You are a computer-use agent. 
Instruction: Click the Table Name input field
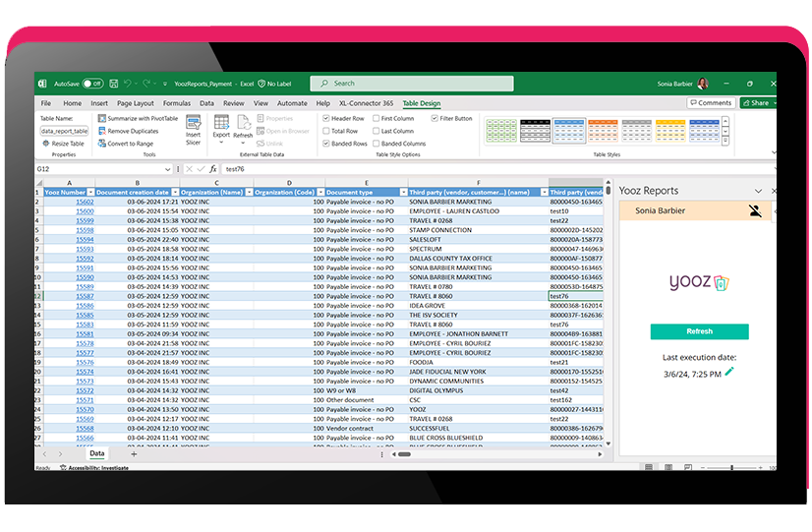coord(64,131)
